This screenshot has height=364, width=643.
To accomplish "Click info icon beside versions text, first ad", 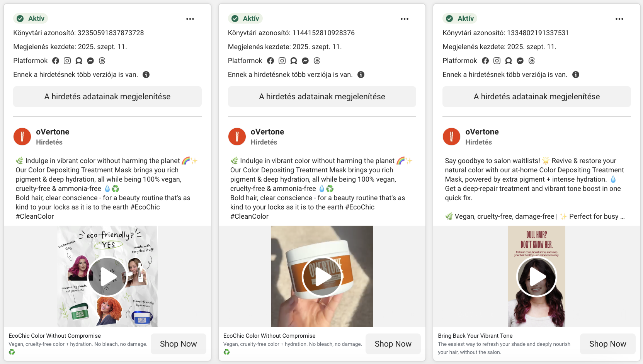I will pos(146,75).
